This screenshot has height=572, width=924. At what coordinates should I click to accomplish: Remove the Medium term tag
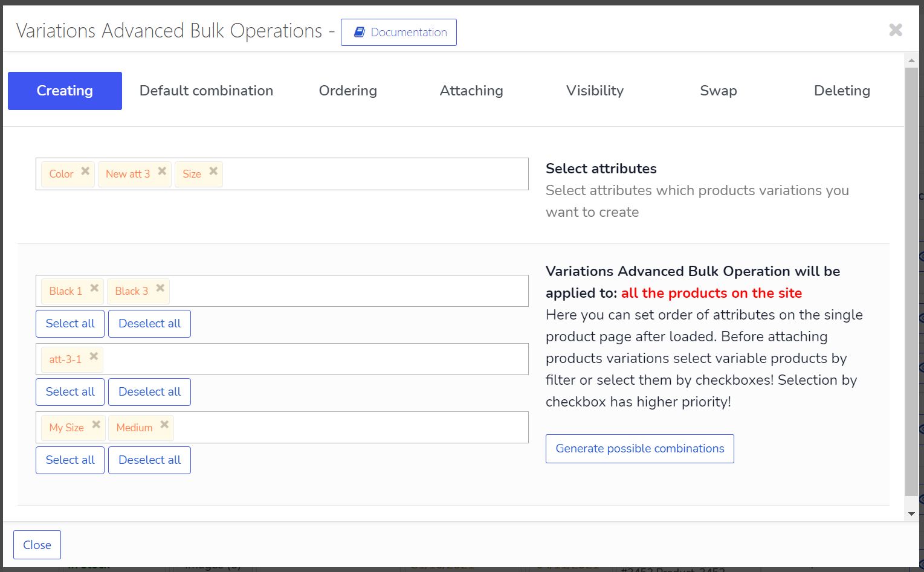[164, 425]
